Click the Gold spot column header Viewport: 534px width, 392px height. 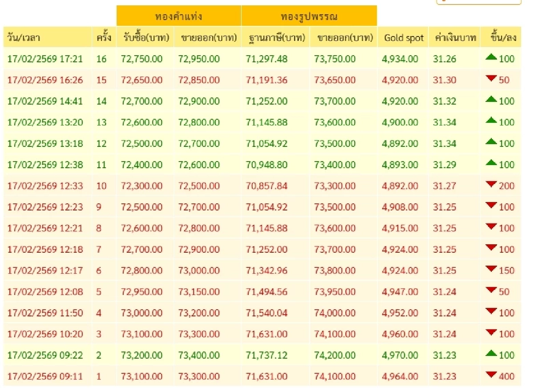[x=404, y=38]
